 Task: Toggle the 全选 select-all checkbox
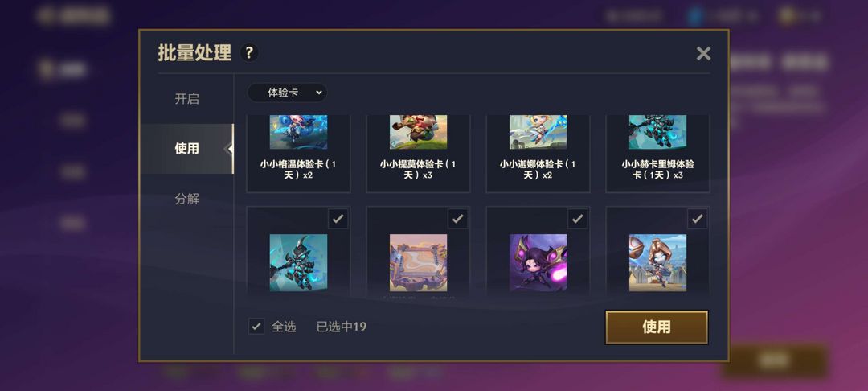coord(256,327)
